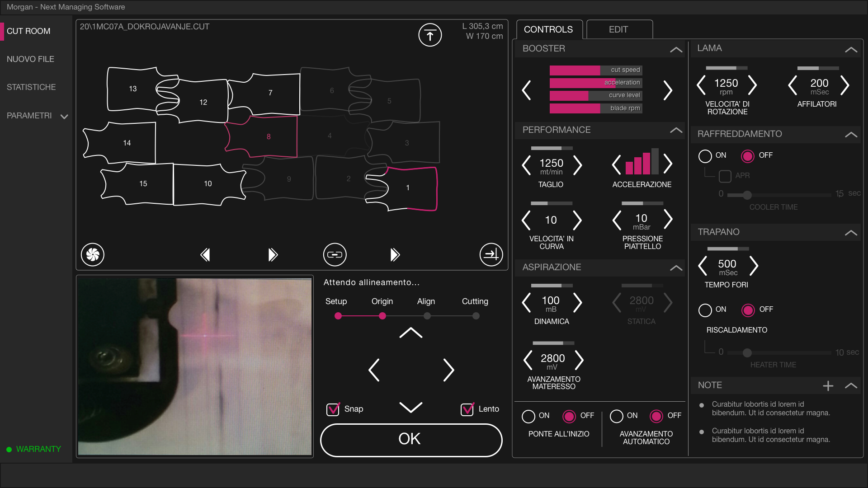Open STATISTICHE in sidebar
This screenshot has width=868, height=488.
click(31, 87)
